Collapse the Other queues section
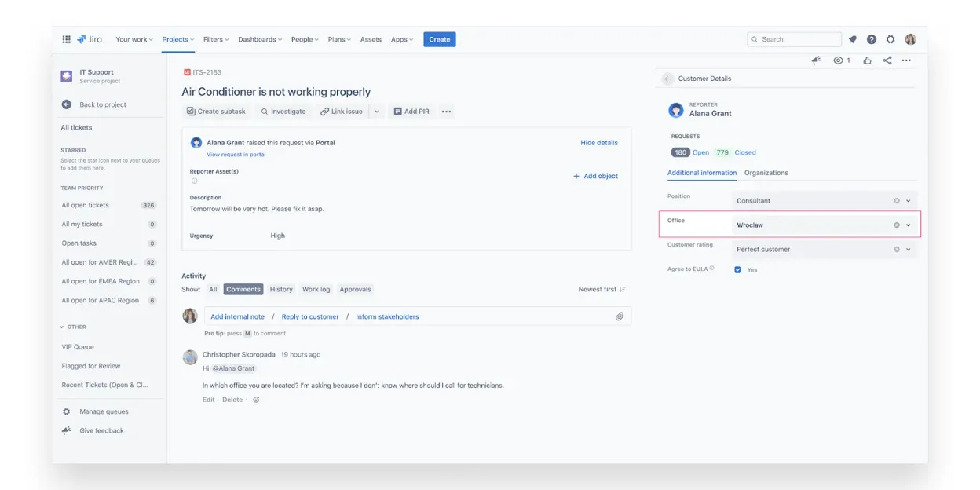980x490 pixels. coord(62,327)
